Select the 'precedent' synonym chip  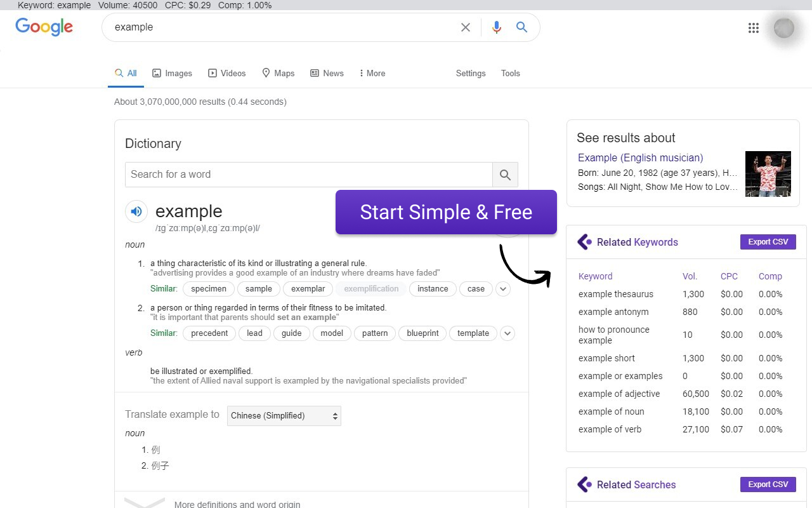[x=209, y=333]
